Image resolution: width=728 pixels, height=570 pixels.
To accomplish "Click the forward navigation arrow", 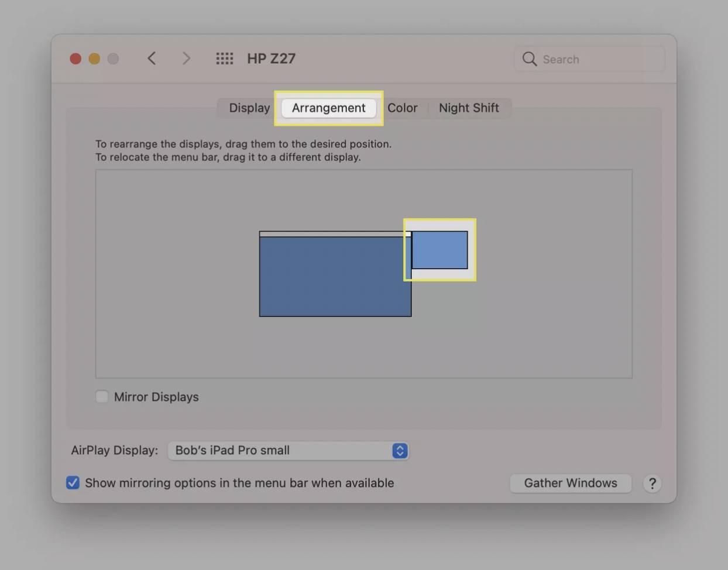I will coord(186,59).
